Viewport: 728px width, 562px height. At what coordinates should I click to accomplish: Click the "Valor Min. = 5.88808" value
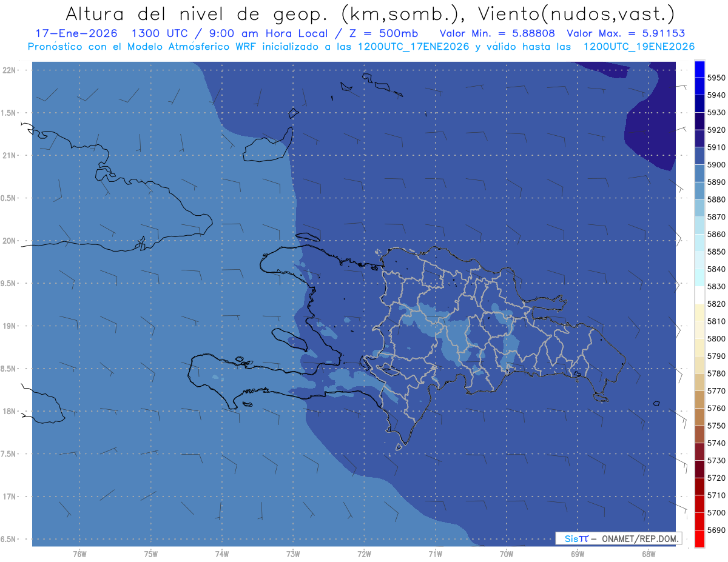[497, 33]
